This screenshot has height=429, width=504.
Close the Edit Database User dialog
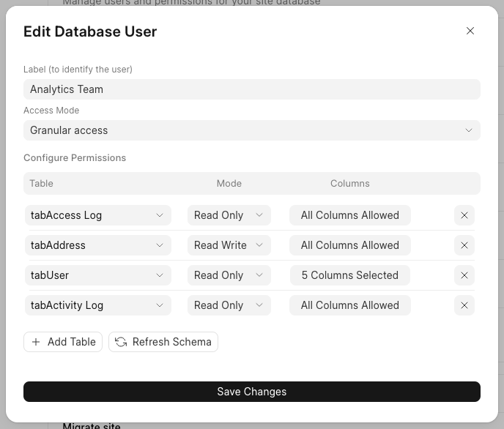[x=470, y=31]
